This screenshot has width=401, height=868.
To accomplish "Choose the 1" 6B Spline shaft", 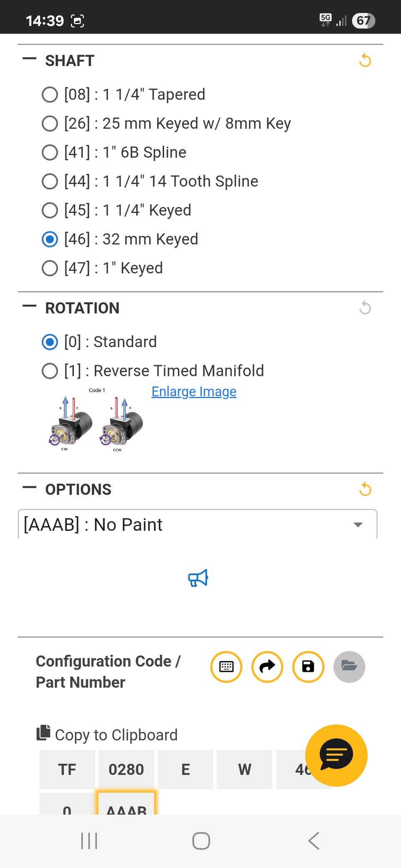I will pyautogui.click(x=50, y=152).
